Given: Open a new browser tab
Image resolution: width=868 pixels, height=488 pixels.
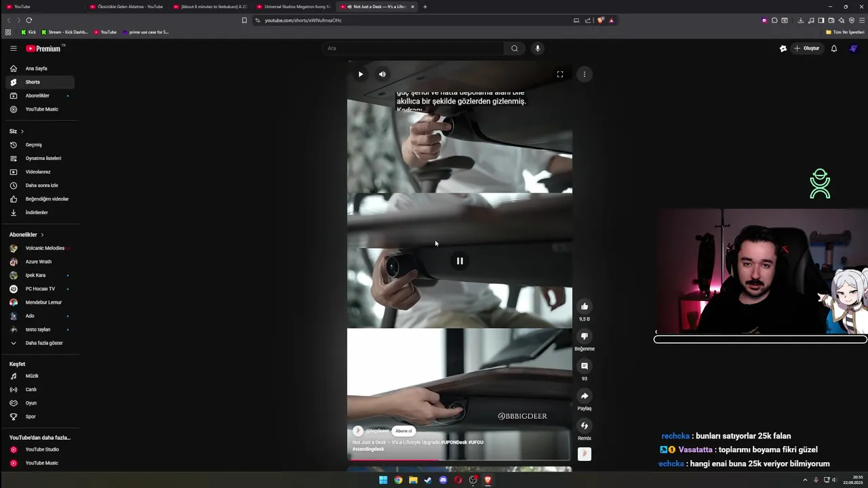Looking at the screenshot, I should click(x=425, y=7).
